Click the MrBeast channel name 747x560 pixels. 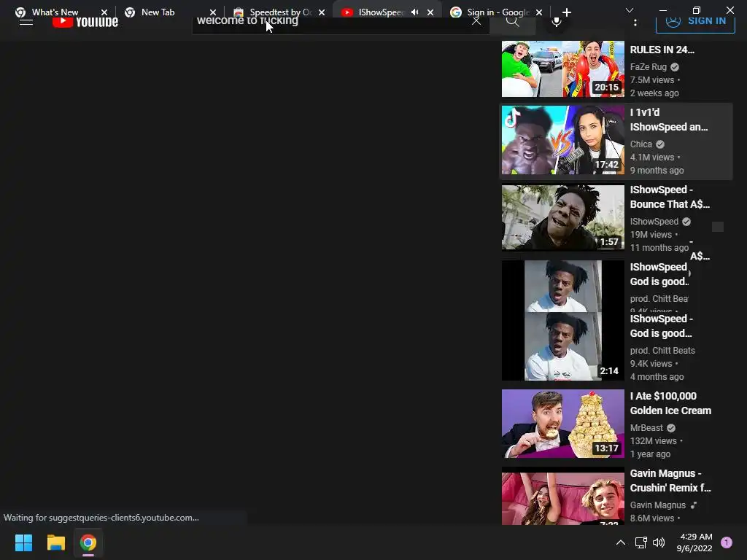[x=646, y=427]
